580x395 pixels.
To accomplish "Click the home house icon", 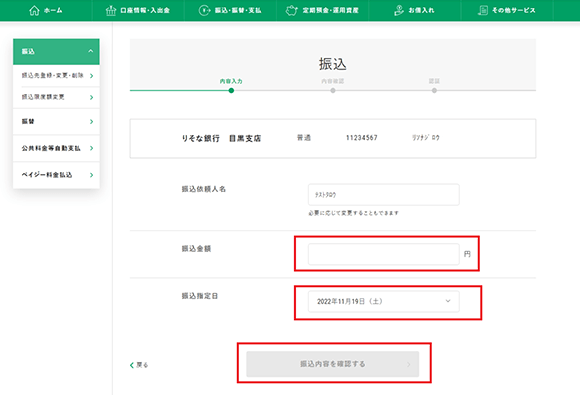I will (34, 10).
